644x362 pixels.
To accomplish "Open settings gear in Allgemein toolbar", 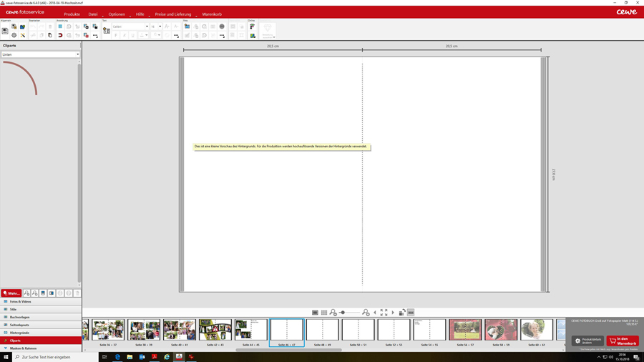I will click(x=14, y=35).
